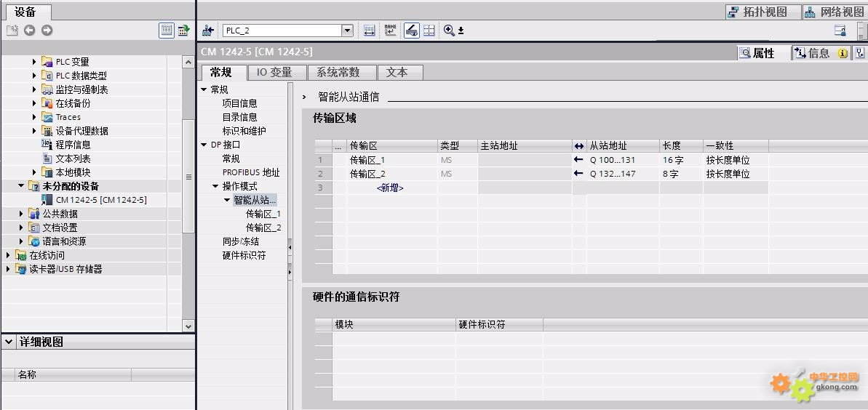Open the zoom level dropdown arrow

click(x=461, y=31)
